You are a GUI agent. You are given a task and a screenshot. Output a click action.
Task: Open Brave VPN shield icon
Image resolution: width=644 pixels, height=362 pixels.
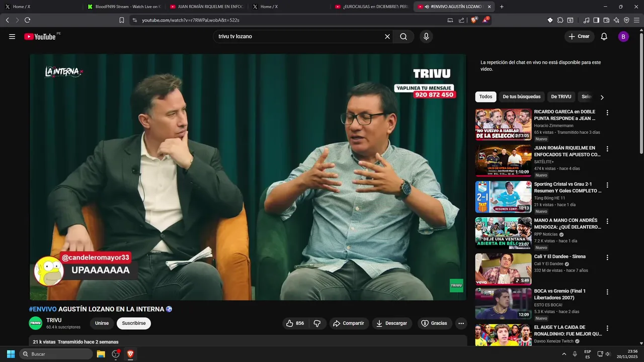tap(626, 20)
